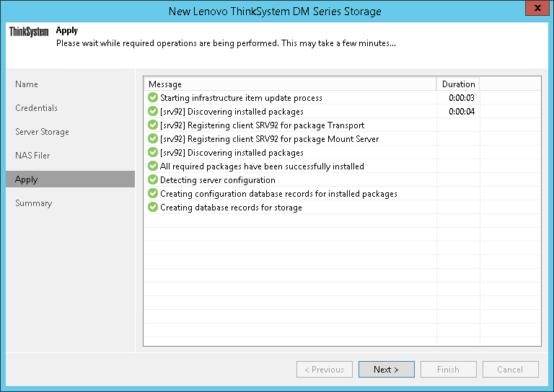Screen dimensions: 554x392
Task: Select the 'Detecting server configuration' message
Action: [x=218, y=180]
